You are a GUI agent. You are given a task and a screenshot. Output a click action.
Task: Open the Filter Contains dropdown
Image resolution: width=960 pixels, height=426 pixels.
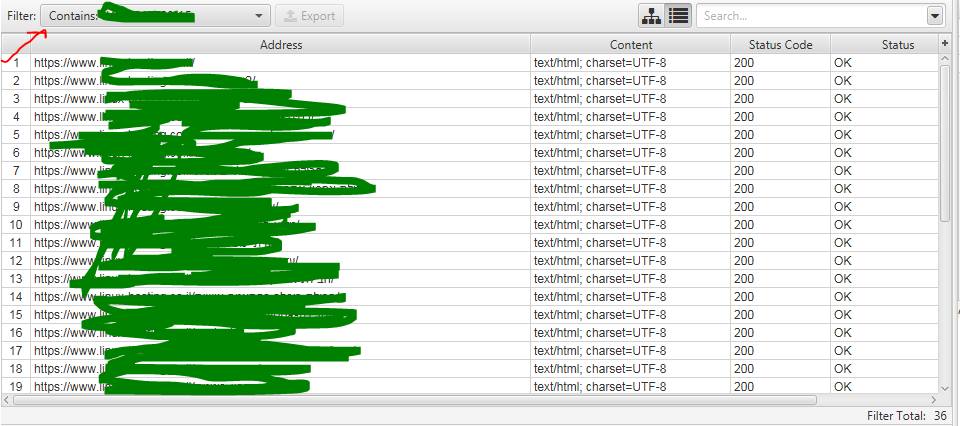pos(156,16)
